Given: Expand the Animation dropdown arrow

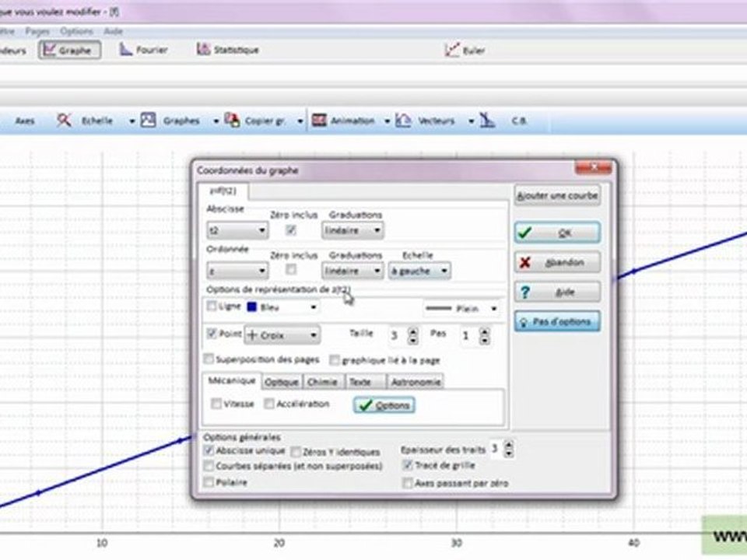Looking at the screenshot, I should tap(387, 121).
